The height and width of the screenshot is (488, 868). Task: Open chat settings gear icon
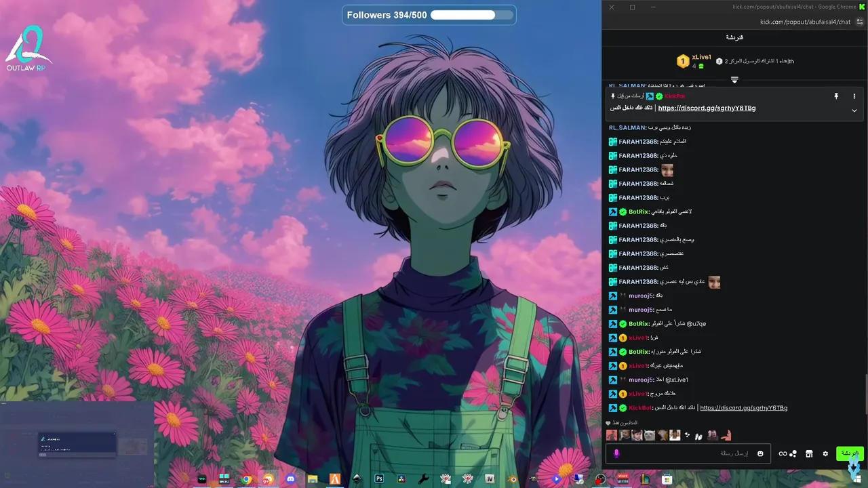pyautogui.click(x=825, y=453)
